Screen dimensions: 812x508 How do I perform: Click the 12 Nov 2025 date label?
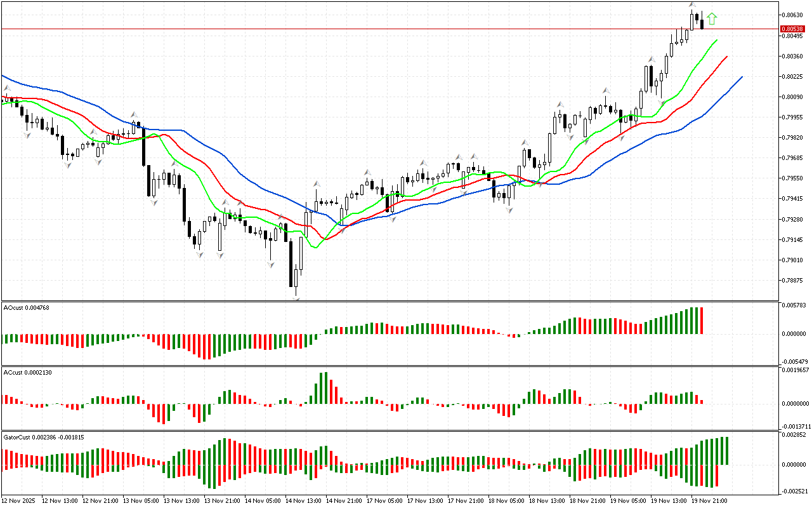pyautogui.click(x=19, y=500)
